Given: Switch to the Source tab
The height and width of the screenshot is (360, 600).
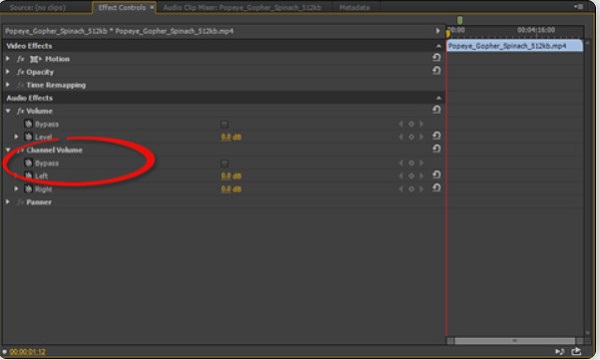Looking at the screenshot, I should pyautogui.click(x=38, y=7).
